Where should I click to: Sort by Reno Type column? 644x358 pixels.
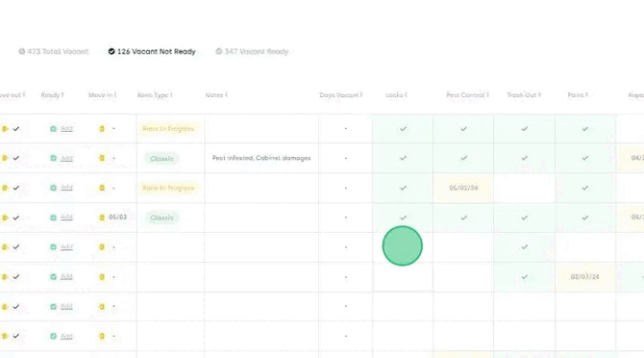(155, 95)
